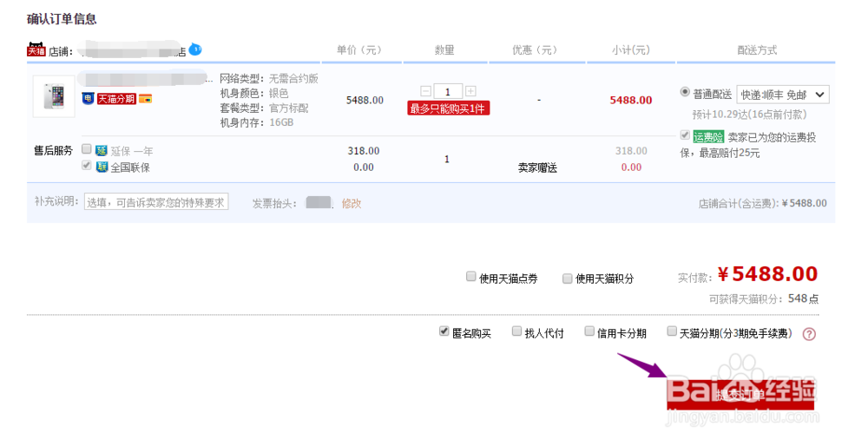Click the 延 extended warranty icon
The width and height of the screenshot is (868, 446).
102,149
